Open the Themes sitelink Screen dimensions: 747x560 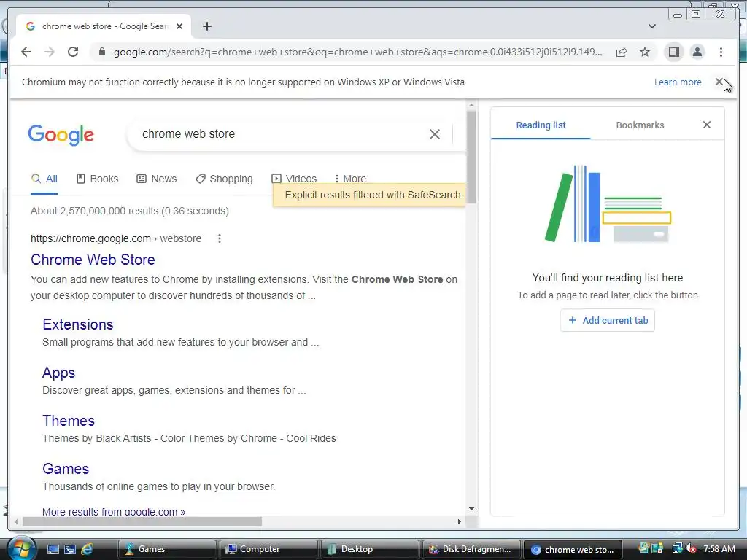[69, 421]
